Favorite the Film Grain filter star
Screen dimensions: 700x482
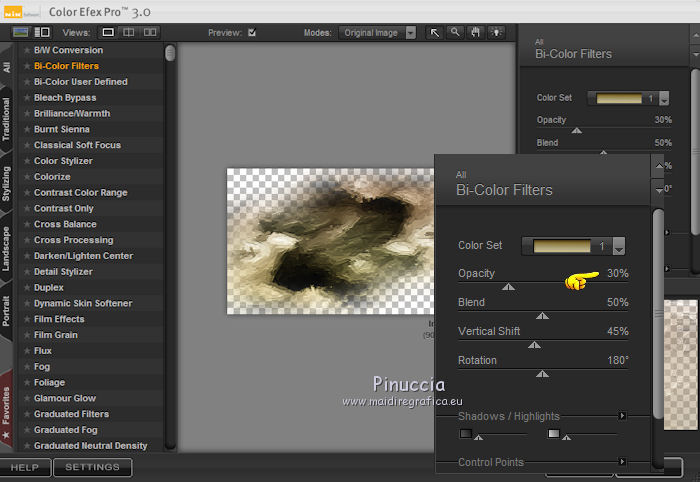27,335
